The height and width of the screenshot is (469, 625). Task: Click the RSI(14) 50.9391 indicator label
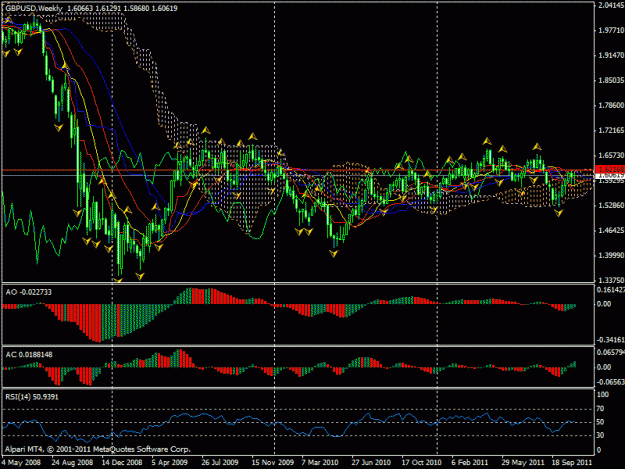32,397
